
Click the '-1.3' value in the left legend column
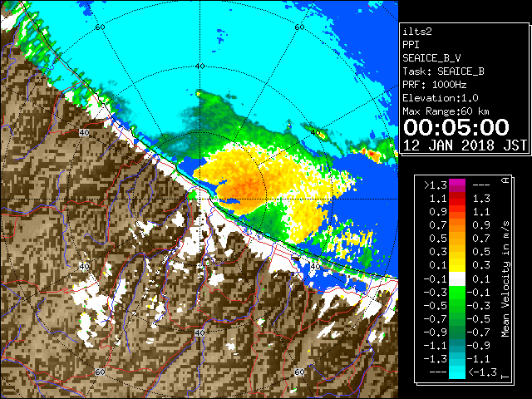(x=436, y=358)
